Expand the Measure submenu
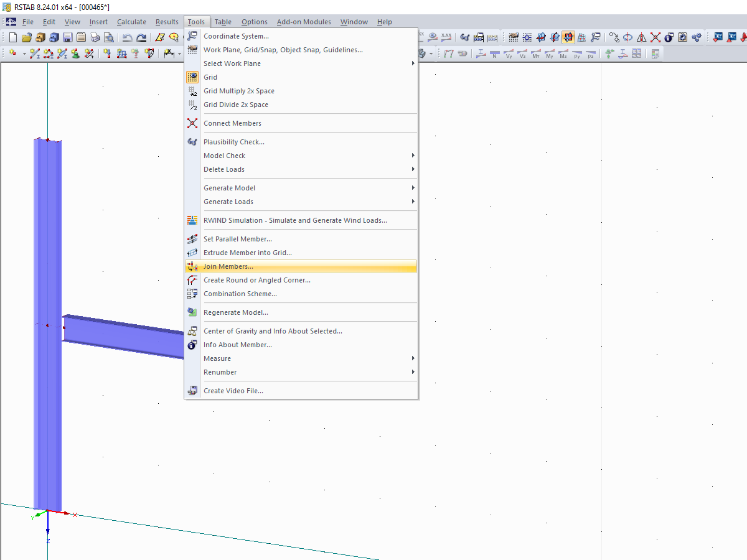The image size is (747, 560). pos(301,358)
